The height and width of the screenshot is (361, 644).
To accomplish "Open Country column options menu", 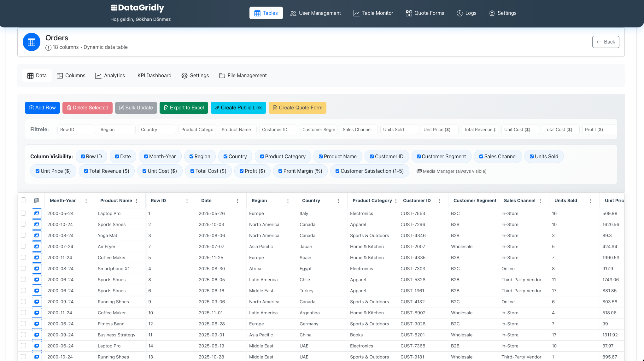I will pos(338,201).
